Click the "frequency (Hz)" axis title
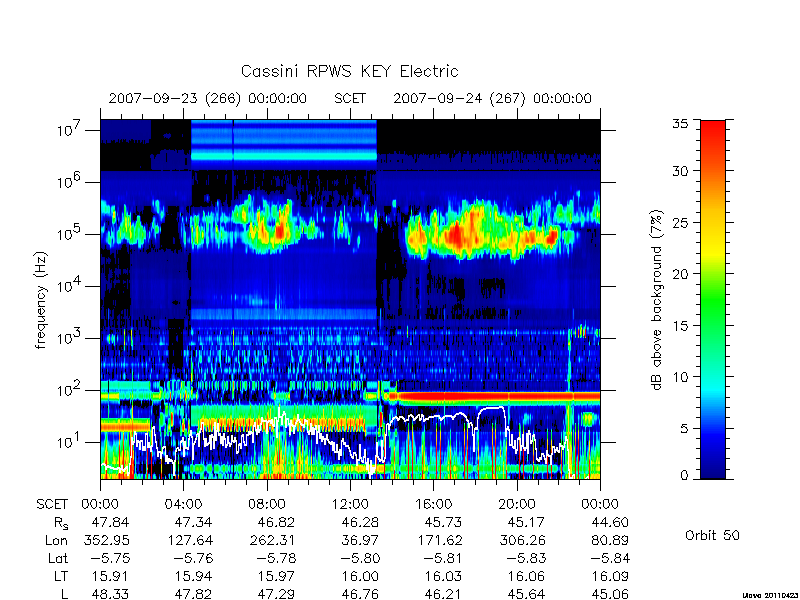 [42, 301]
